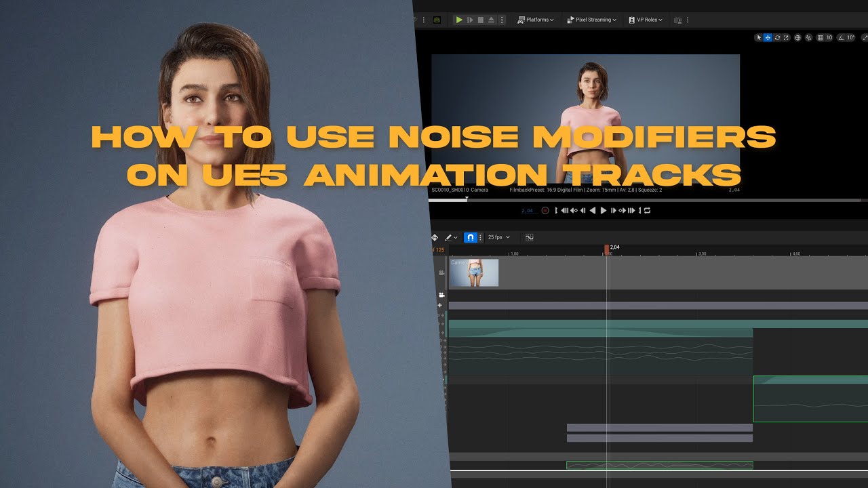Toggle blue Sequencer snapping magnet
This screenshot has height=488, width=868.
click(x=471, y=237)
